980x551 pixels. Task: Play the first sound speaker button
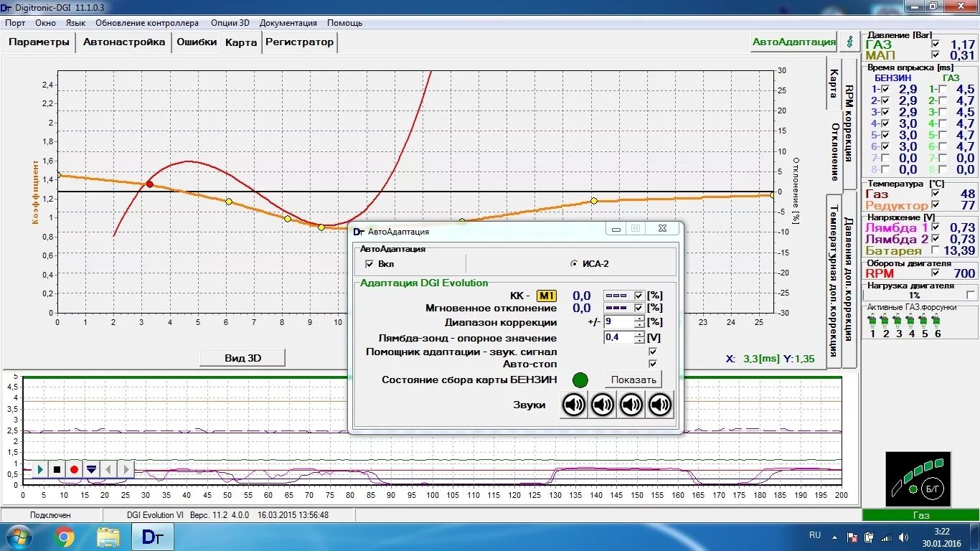point(574,405)
